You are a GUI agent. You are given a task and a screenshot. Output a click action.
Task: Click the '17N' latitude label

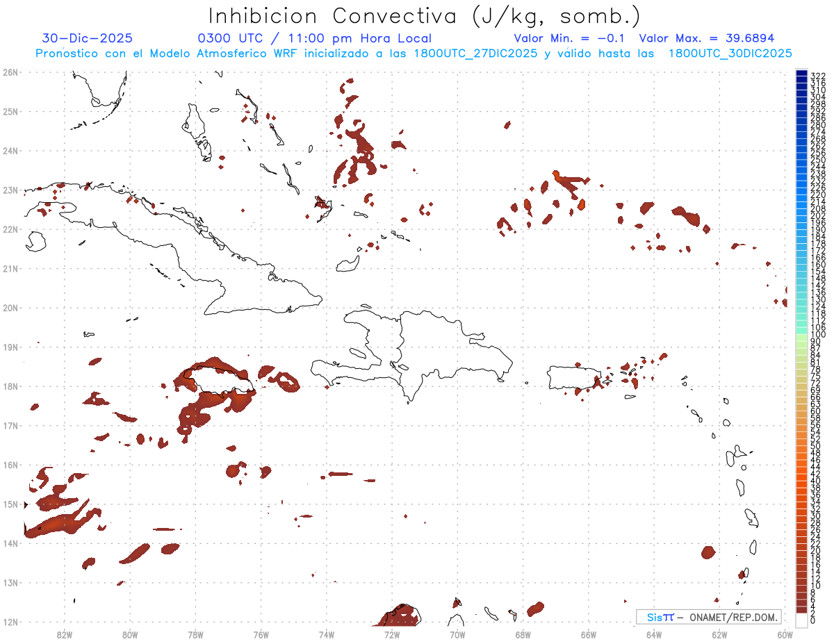click(10, 425)
